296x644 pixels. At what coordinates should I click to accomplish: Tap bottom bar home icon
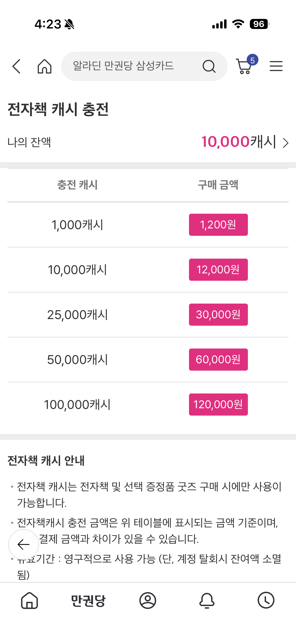tap(29, 601)
